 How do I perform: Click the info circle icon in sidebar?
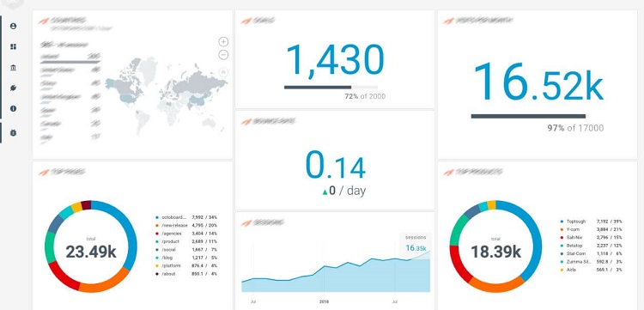13,108
